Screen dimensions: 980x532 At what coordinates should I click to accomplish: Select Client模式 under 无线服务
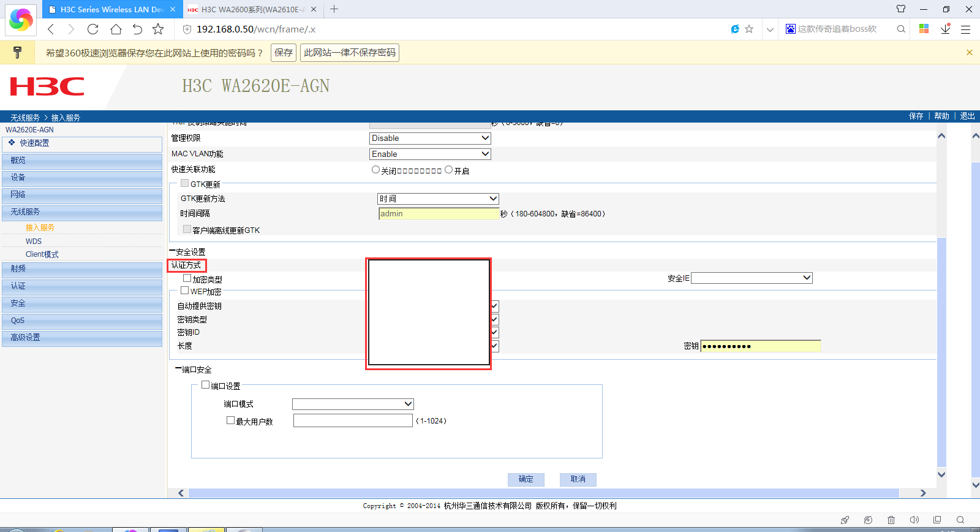point(42,254)
